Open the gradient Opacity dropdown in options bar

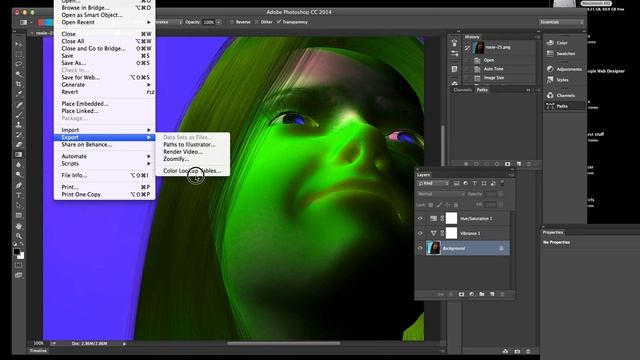click(x=219, y=22)
